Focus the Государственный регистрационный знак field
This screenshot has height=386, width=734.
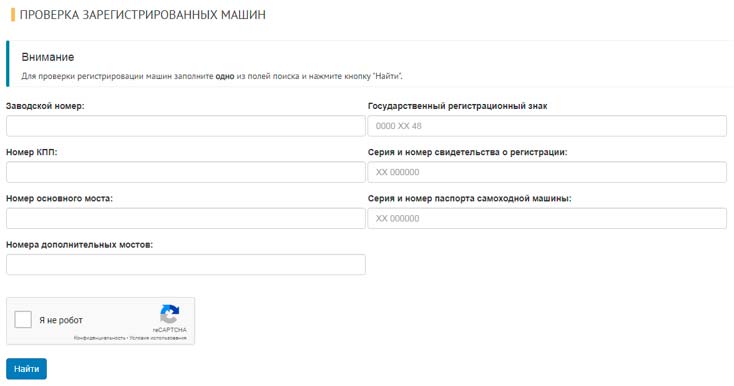547,126
